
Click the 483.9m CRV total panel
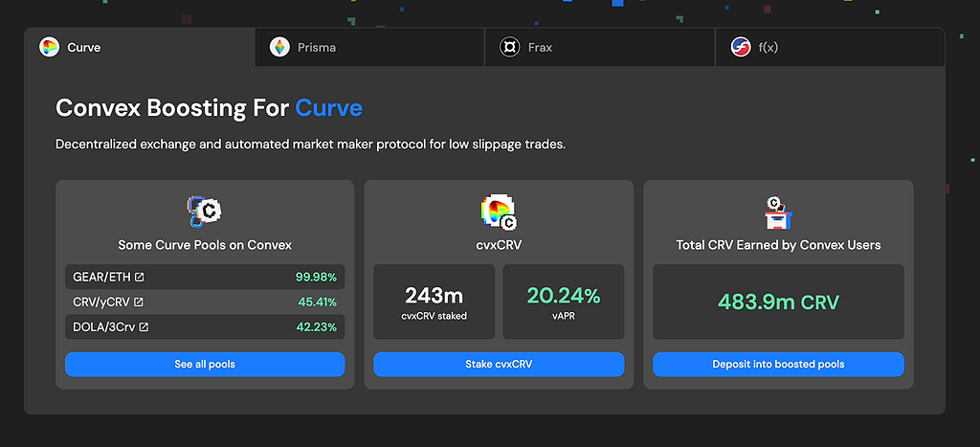coord(779,302)
